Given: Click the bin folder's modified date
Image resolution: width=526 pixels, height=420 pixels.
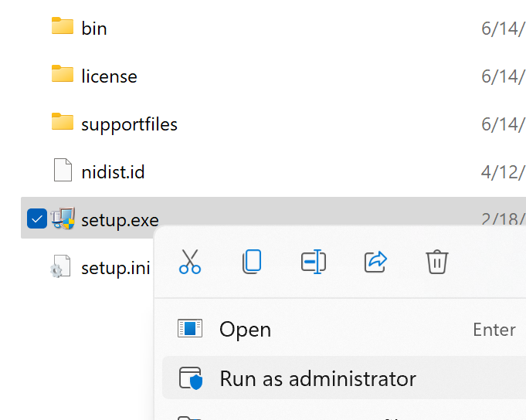Looking at the screenshot, I should click(x=503, y=29).
